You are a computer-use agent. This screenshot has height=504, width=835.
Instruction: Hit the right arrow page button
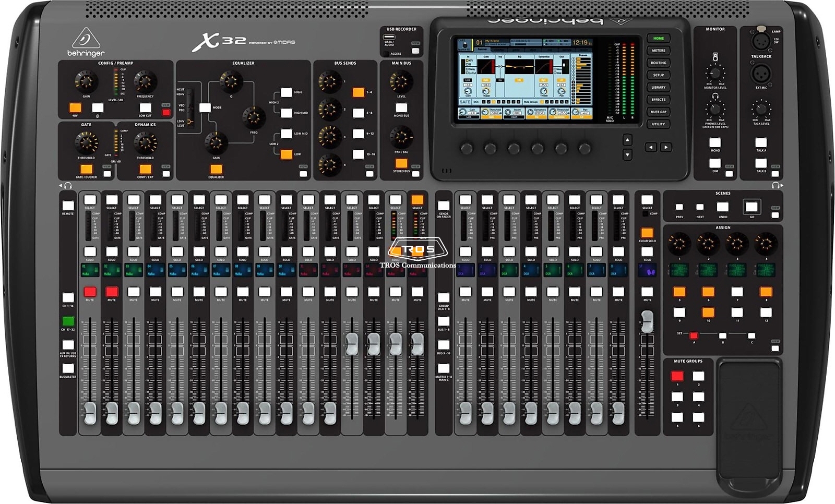(x=666, y=148)
